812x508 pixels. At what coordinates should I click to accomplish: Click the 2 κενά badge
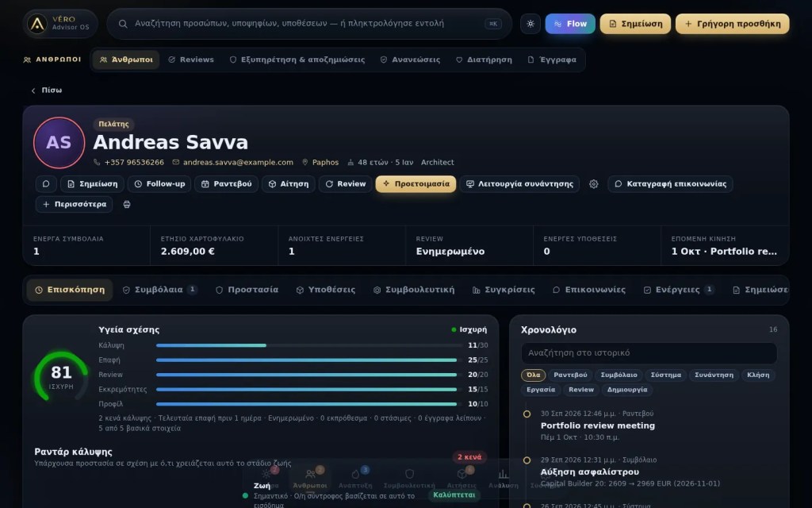coord(469,457)
